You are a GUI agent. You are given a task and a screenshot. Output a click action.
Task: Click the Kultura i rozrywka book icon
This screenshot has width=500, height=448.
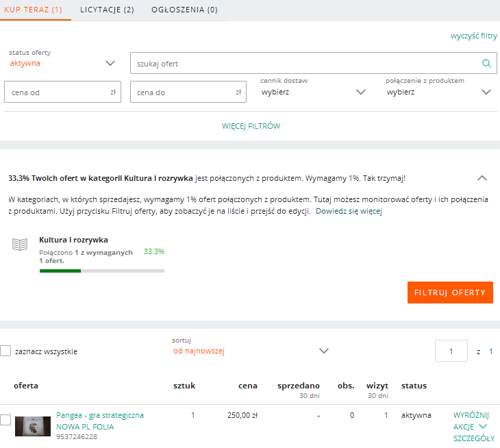click(x=21, y=245)
